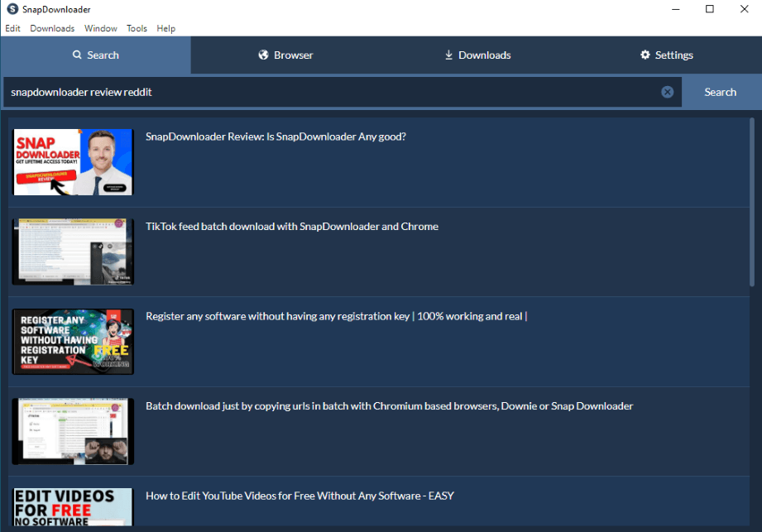Minimize the SnapDownloader window

point(675,9)
